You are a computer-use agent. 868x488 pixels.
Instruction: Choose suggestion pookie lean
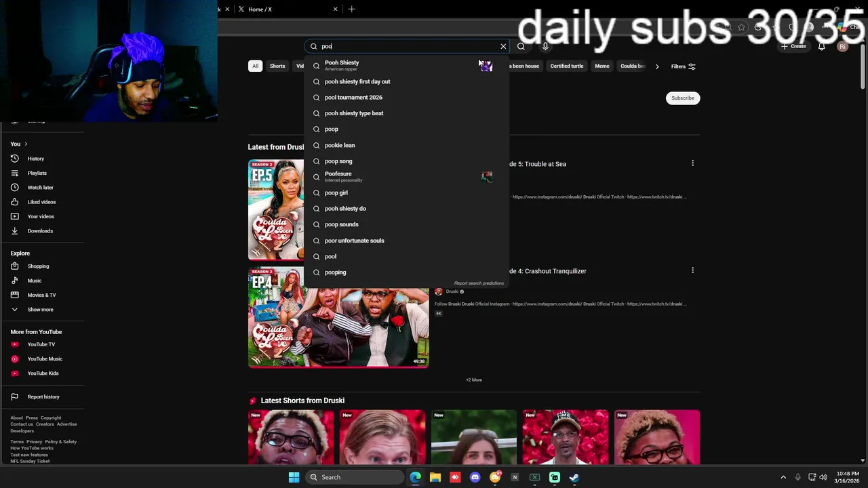[x=407, y=145]
